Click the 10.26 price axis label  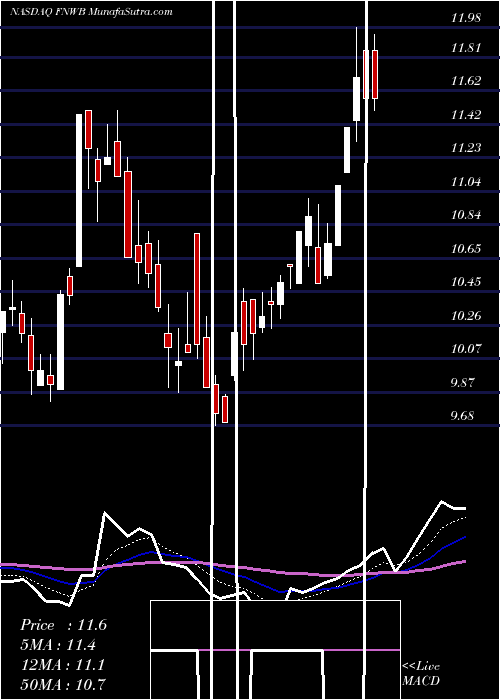click(466, 316)
